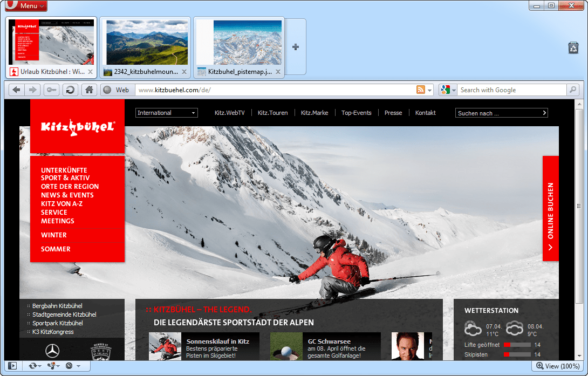Click the magnifier search button
Screen dimensions: 588x376
click(573, 90)
